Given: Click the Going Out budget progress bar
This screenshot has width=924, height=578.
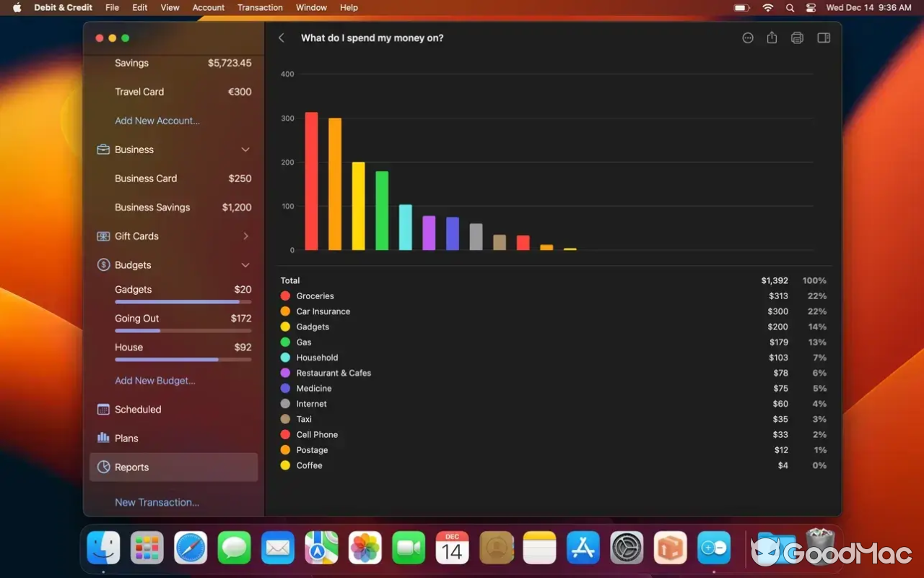Looking at the screenshot, I should [x=183, y=331].
